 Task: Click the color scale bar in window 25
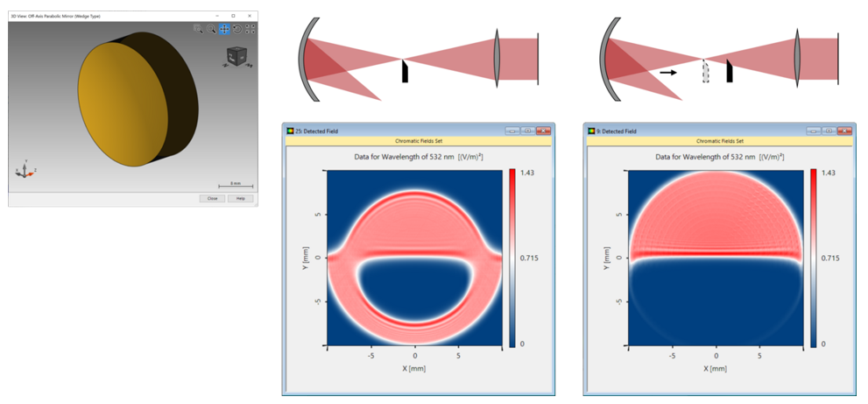[x=512, y=258]
